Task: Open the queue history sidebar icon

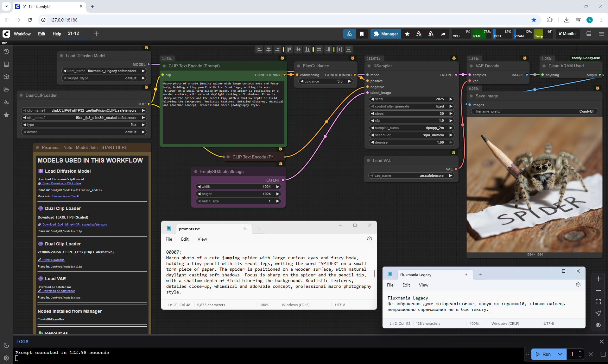Action: coord(6,52)
